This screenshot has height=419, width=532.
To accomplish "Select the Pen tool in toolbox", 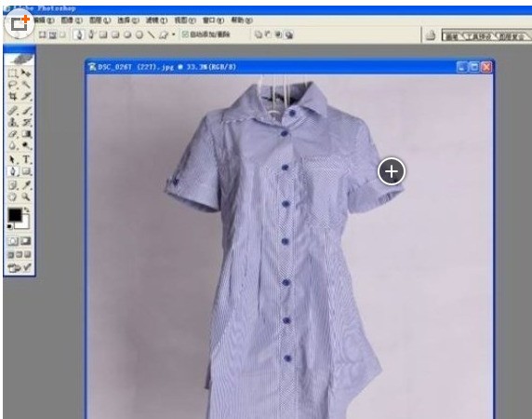I will [x=13, y=171].
